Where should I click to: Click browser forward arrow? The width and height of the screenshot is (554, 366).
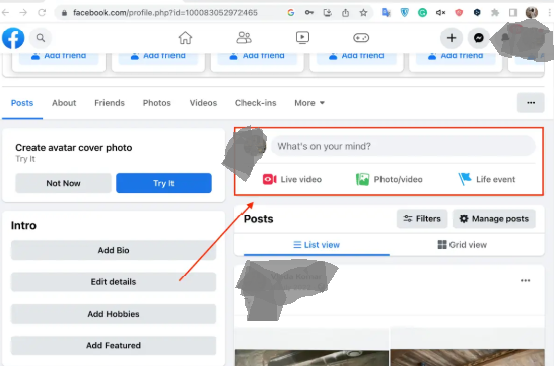(23, 13)
